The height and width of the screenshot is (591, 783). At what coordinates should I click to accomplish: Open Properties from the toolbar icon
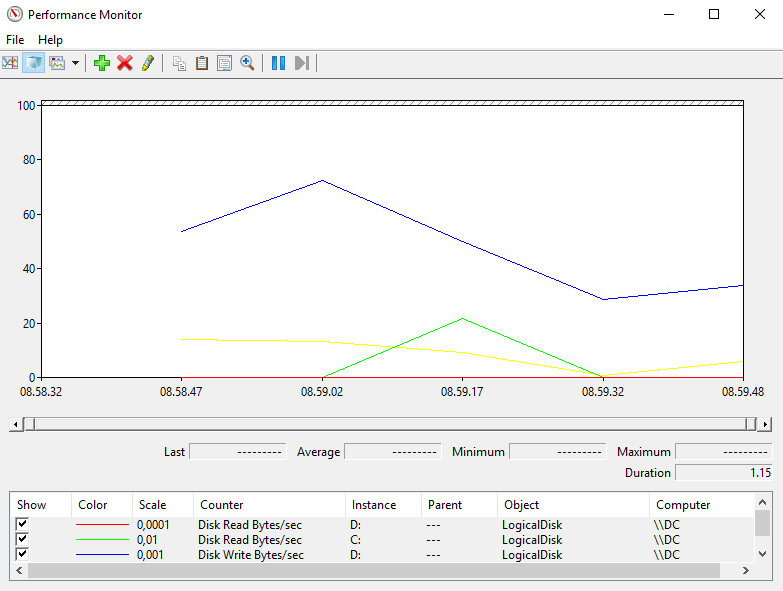point(224,63)
